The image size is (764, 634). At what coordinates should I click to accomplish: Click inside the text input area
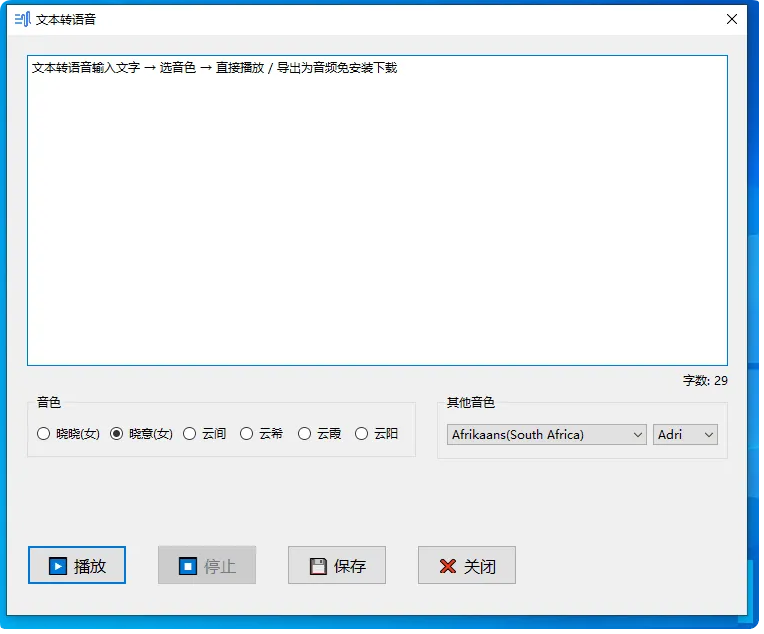(x=380, y=211)
